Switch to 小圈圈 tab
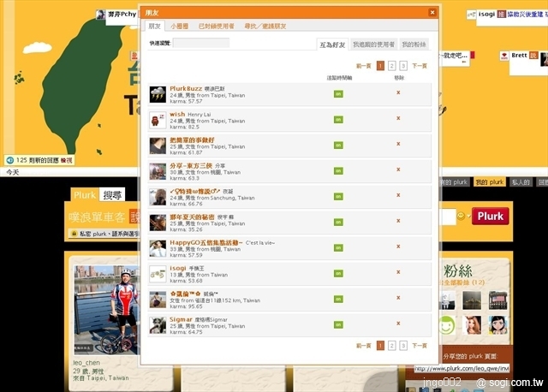This screenshot has height=392, width=548. click(x=179, y=27)
